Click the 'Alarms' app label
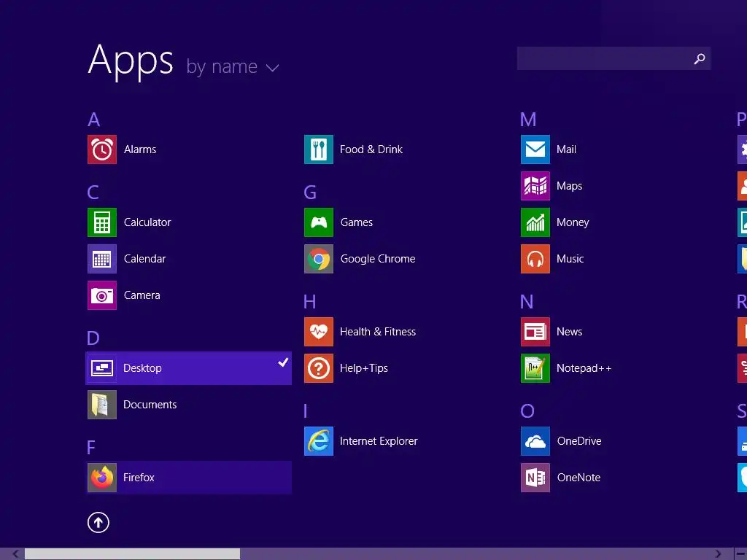The image size is (747, 560). 140,149
